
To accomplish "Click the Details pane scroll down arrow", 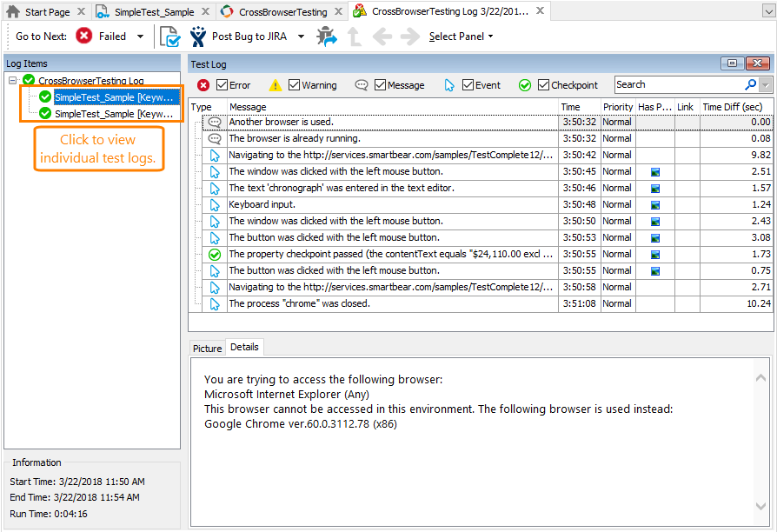I will click(760, 506).
